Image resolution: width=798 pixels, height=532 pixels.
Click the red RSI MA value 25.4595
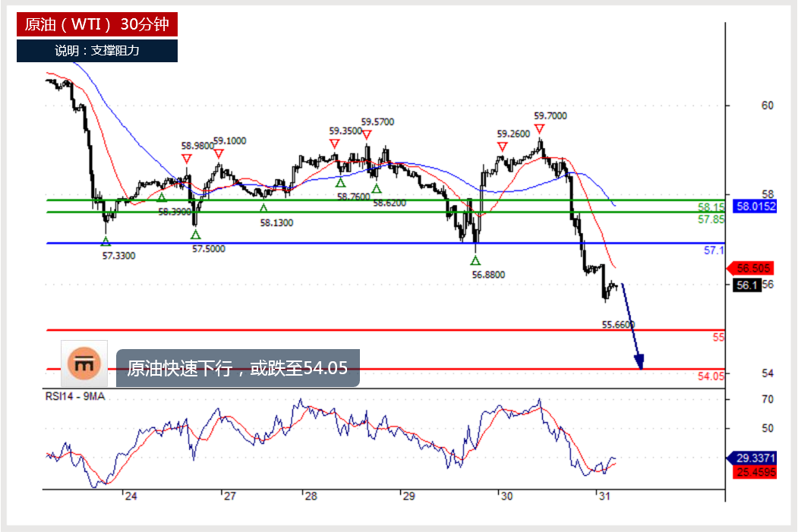point(755,472)
